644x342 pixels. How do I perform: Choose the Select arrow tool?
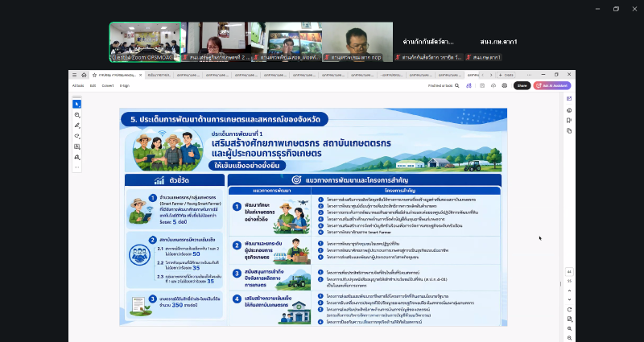[76, 105]
